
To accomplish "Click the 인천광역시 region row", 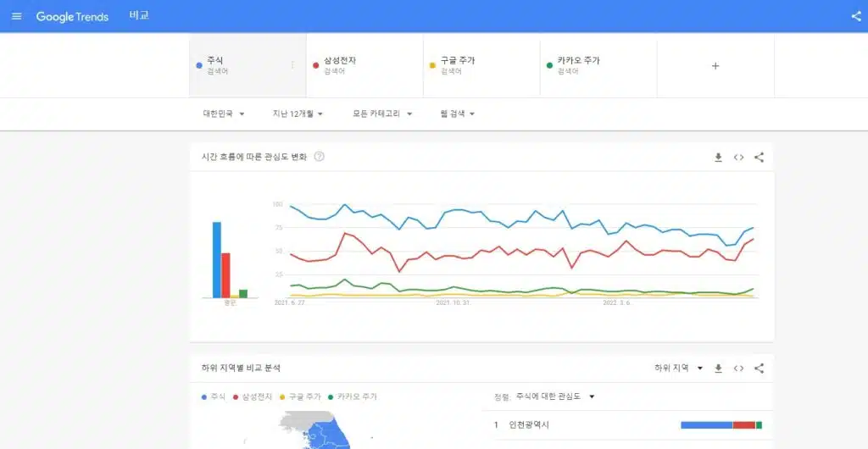I will [628, 425].
